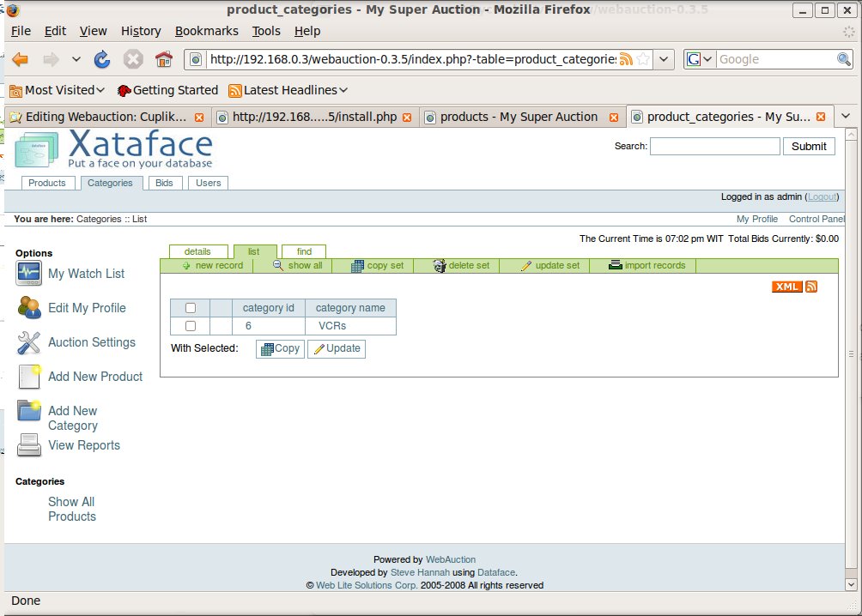Click the View Reports printer icon
Viewport: 862px width, 616px height.
[28, 445]
